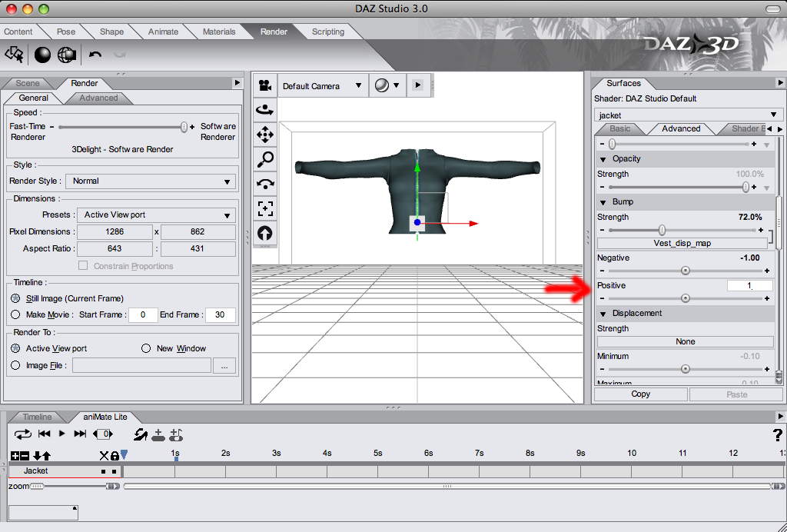The width and height of the screenshot is (787, 532).
Task: Click the globe render settings icon
Action: [x=66, y=55]
